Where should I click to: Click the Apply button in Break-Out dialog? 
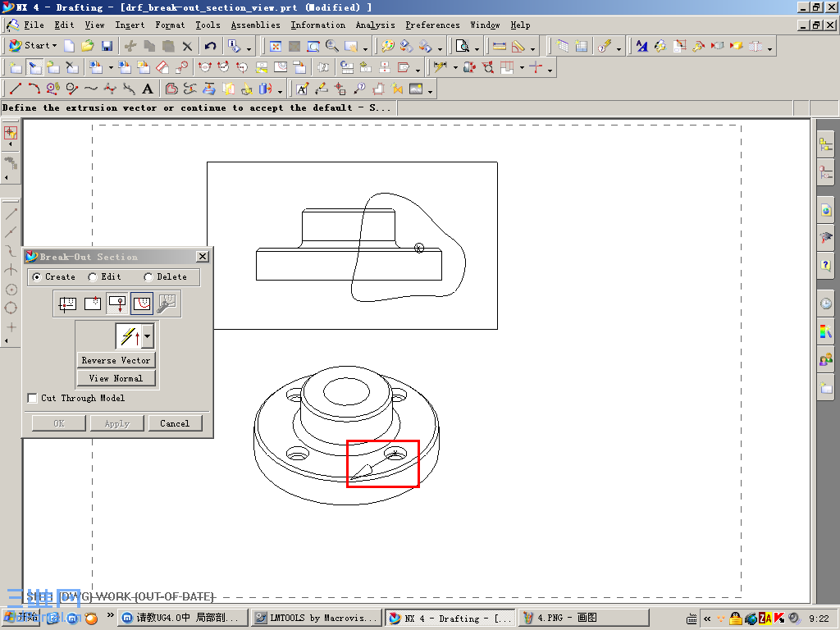click(117, 423)
